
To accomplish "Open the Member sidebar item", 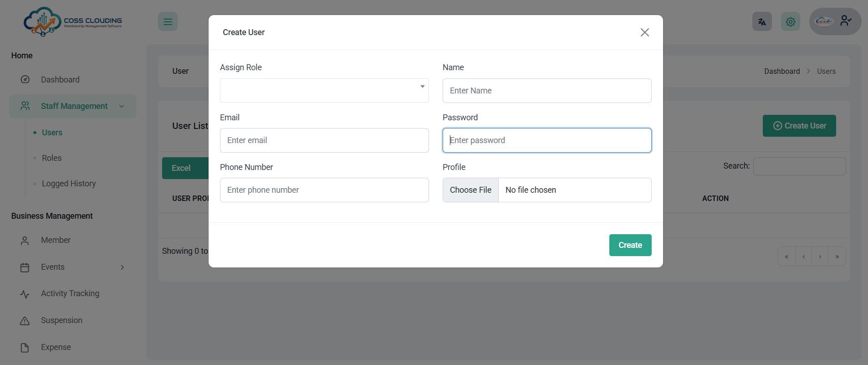I will click(56, 240).
